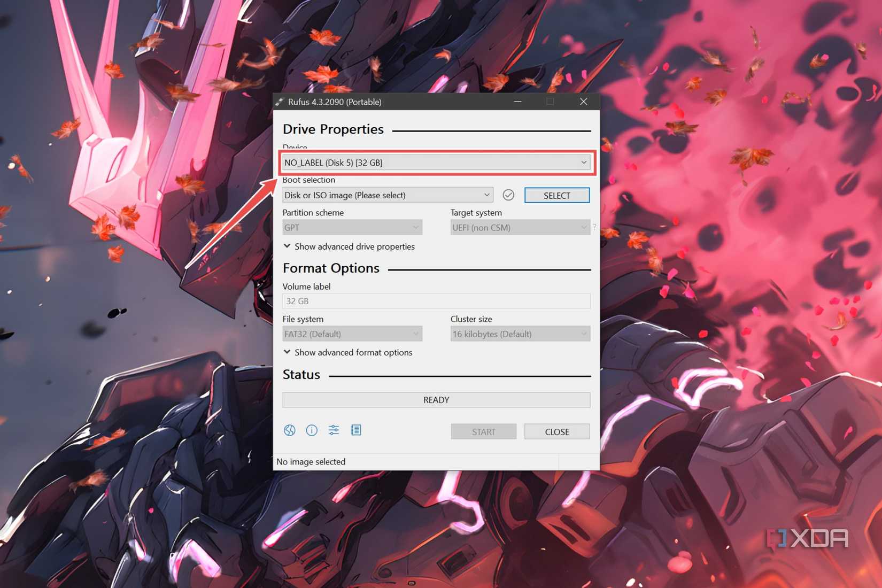Viewport: 882px width, 588px height.
Task: Open the Target system UEFI dropdown
Action: tap(520, 228)
